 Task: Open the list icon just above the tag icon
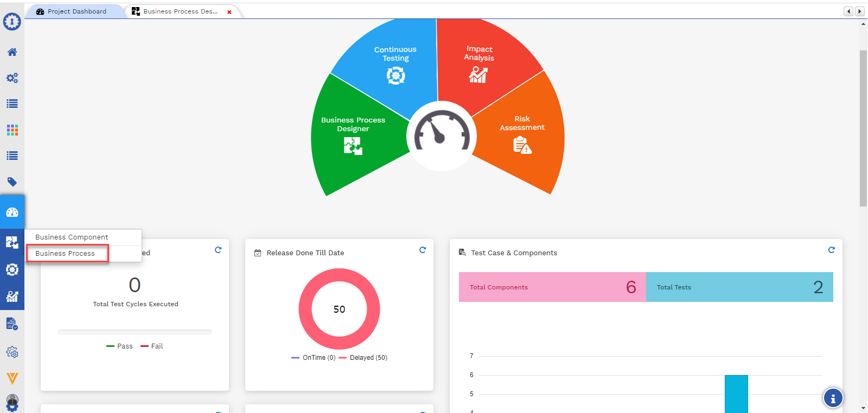point(12,156)
